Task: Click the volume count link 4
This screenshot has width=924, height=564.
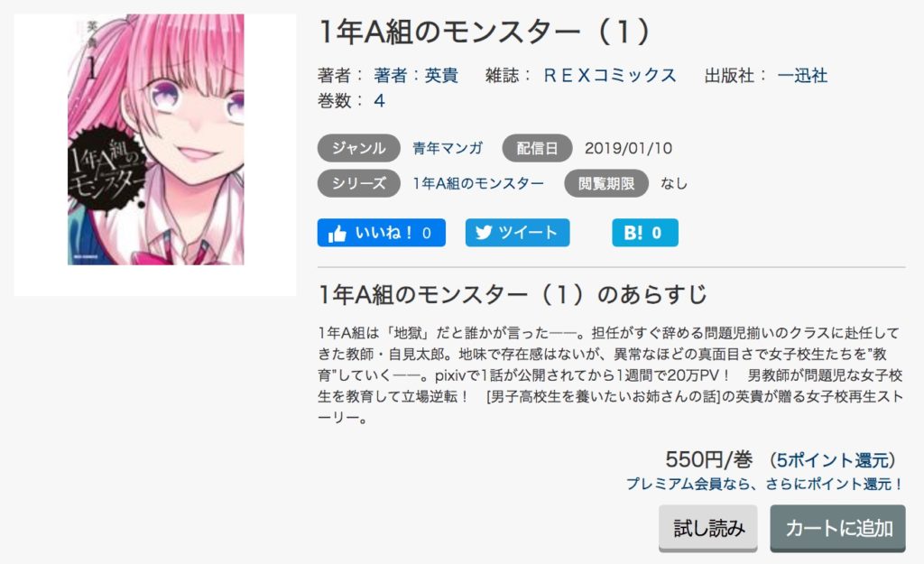Action: coord(380,101)
